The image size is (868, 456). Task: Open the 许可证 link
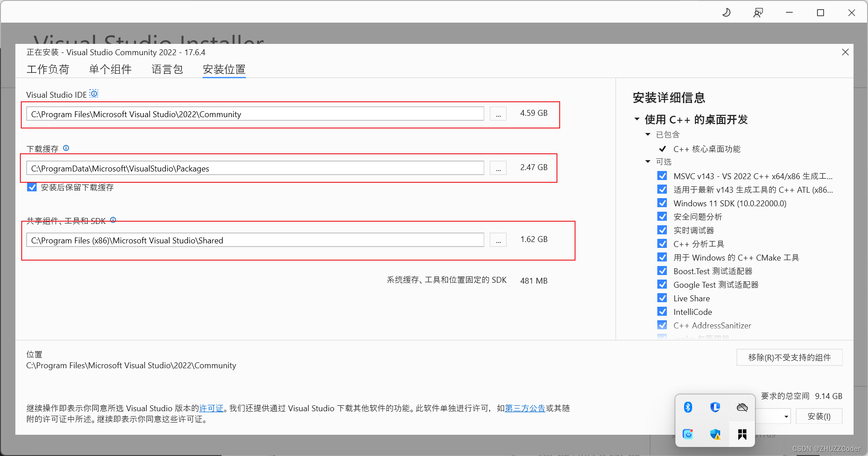click(212, 408)
